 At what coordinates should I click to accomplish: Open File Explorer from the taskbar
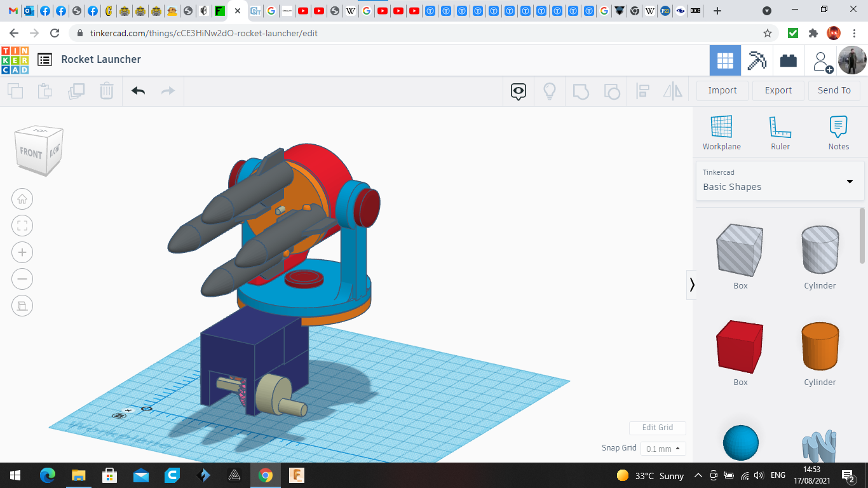[78, 475]
